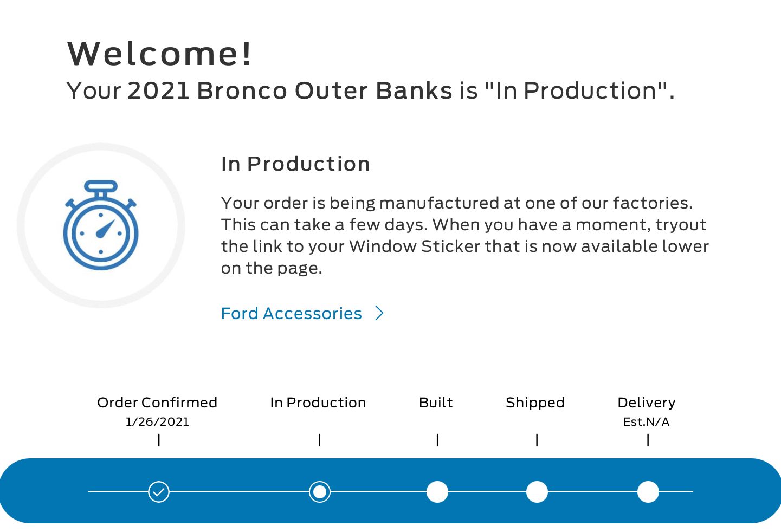The image size is (781, 532).
Task: Click the Delivery stage label
Action: click(647, 403)
